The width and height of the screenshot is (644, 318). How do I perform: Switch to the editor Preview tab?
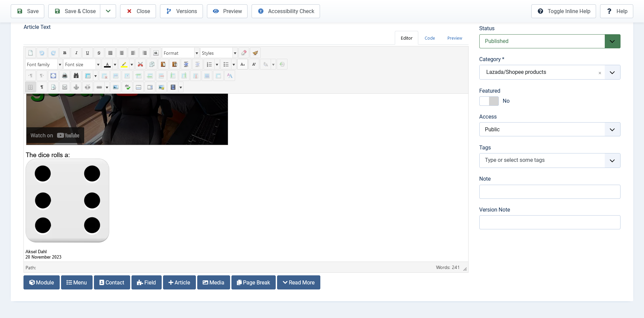[x=454, y=38]
